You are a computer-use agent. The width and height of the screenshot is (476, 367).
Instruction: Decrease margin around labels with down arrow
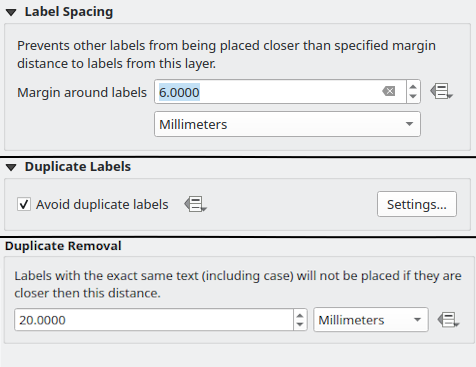point(413,97)
